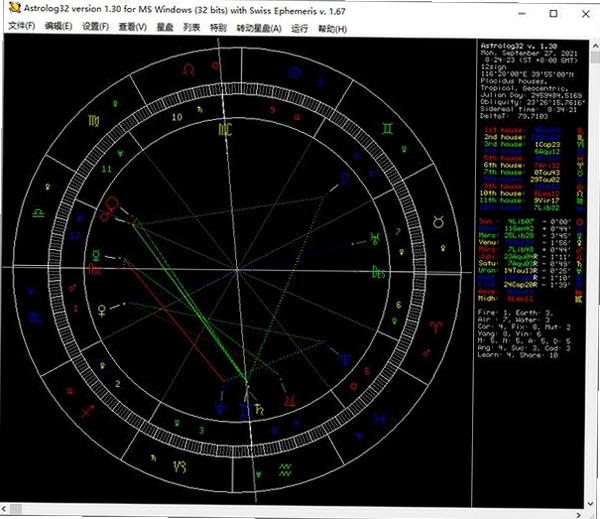Click the red Leo sign in zodiac ring
Viewport: 600px width, 519px height.
click(189, 70)
